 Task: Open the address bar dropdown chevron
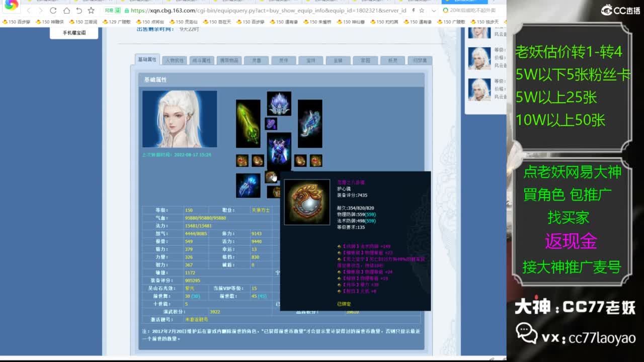click(x=434, y=11)
